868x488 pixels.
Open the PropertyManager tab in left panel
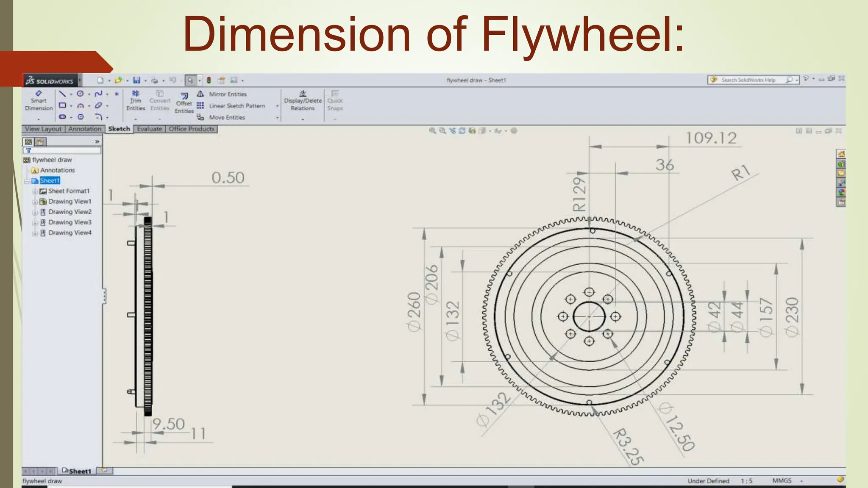40,141
